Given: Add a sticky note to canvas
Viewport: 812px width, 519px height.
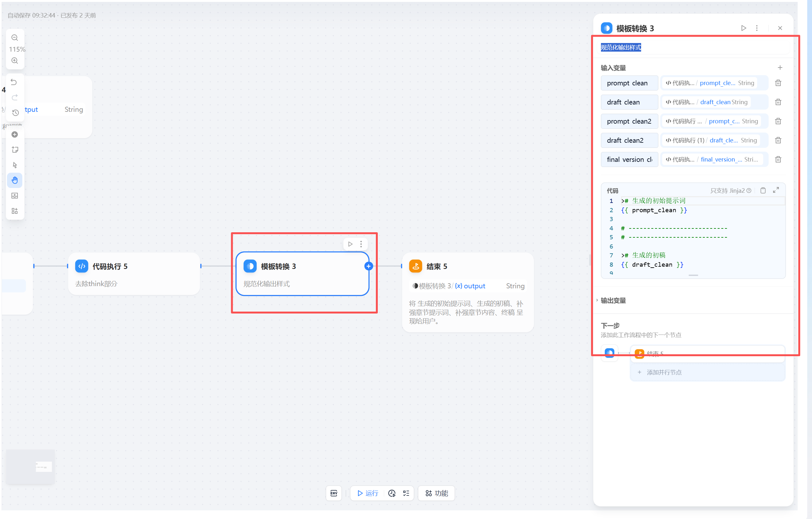Looking at the screenshot, I should click(14, 150).
